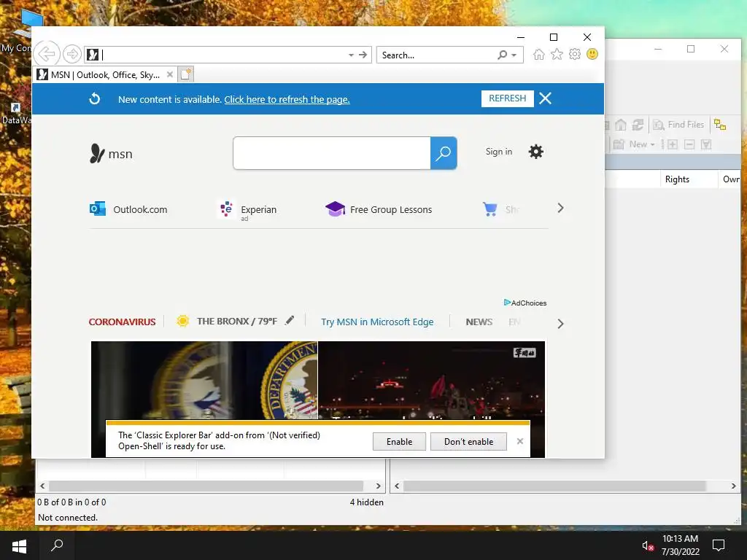The width and height of the screenshot is (747, 560).
Task: Send feedback using the smiley icon
Action: tap(592, 54)
